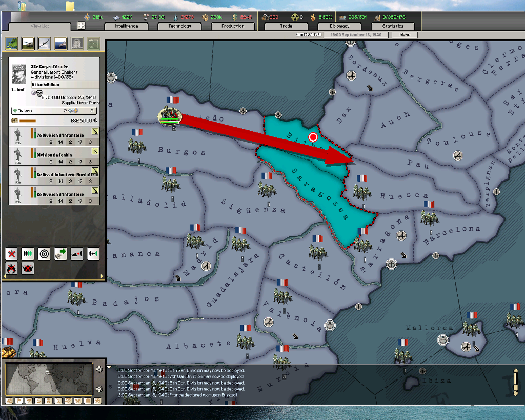Click detach icon on 7e Division d'Infanterie
This screenshot has width=525, height=420.
click(x=95, y=131)
